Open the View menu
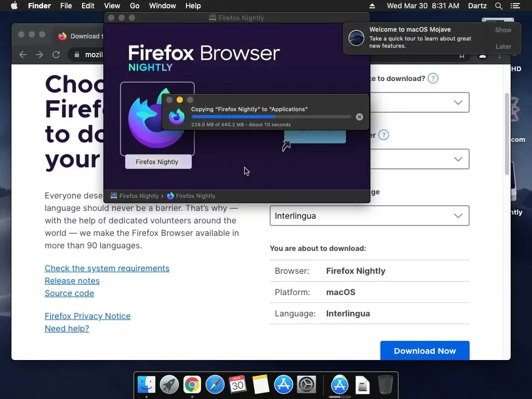The width and height of the screenshot is (532, 399). click(x=112, y=6)
